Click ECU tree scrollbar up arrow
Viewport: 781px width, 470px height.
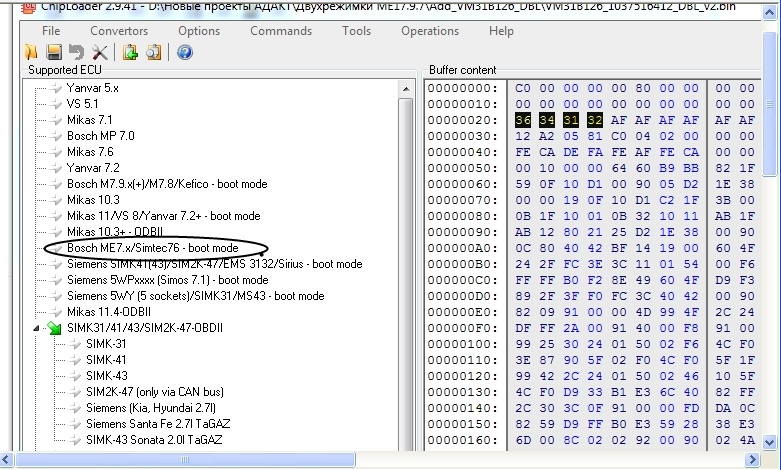point(406,89)
